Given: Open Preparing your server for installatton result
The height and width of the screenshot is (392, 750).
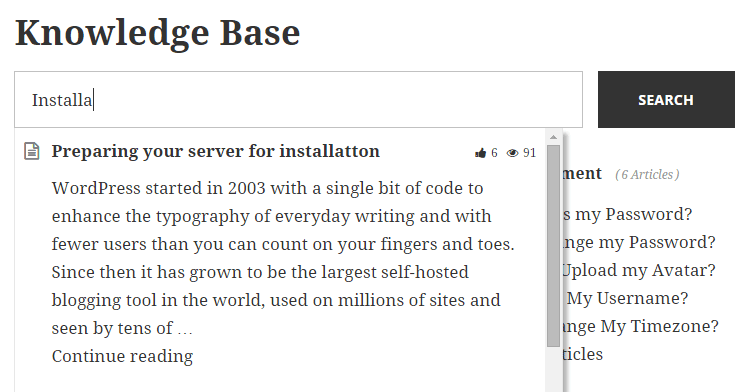Looking at the screenshot, I should [215, 151].
